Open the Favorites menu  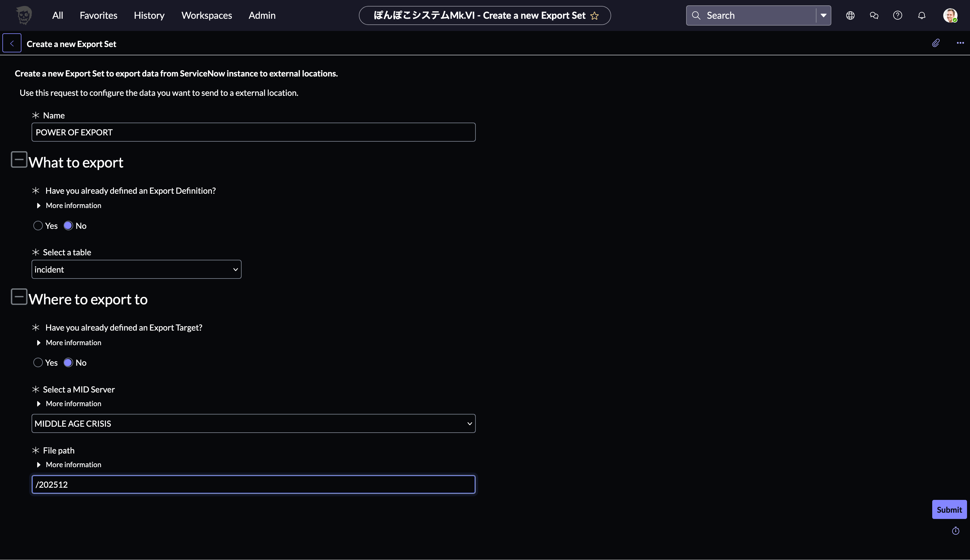tap(98, 15)
